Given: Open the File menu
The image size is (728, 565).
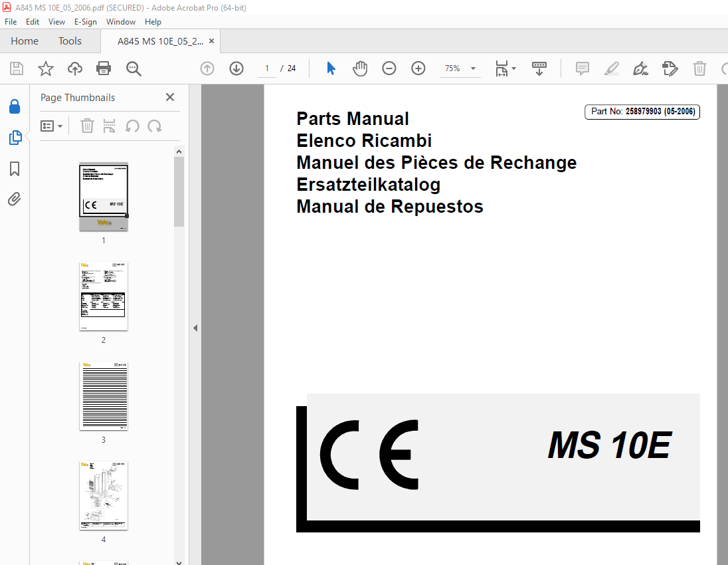Looking at the screenshot, I should point(11,22).
